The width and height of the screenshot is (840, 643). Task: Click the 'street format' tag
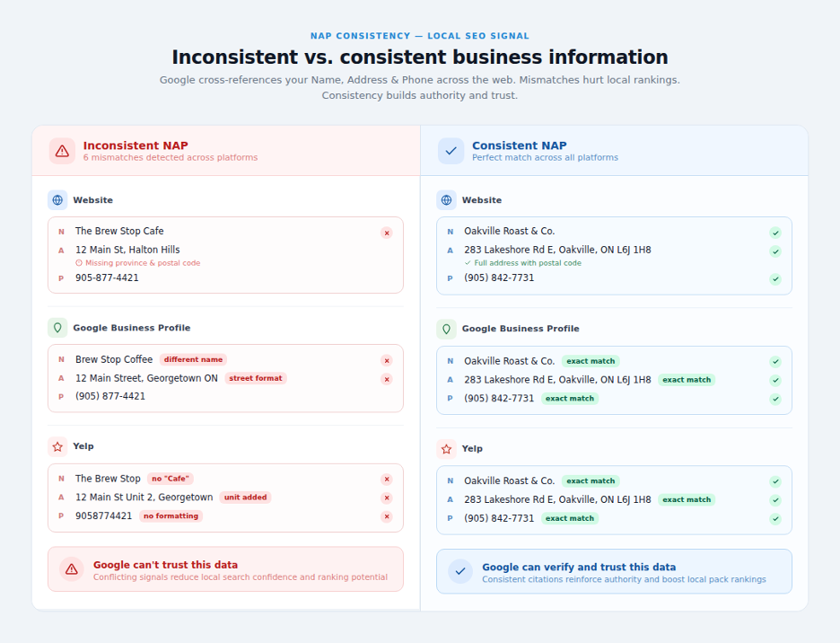point(256,378)
